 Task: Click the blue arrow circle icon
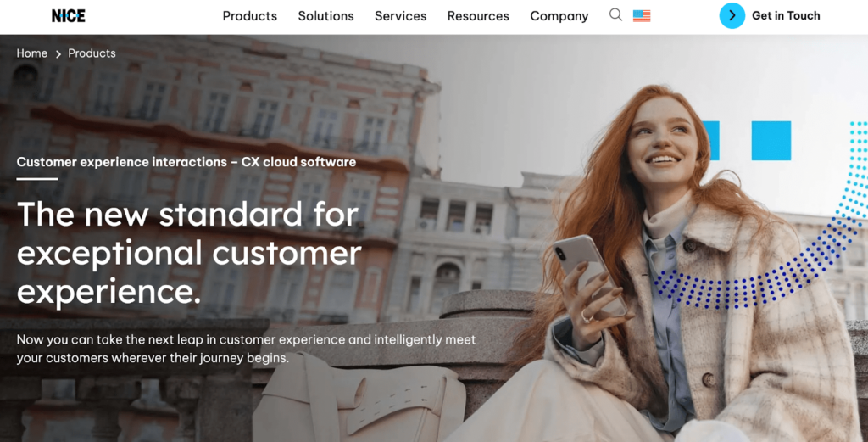[x=732, y=15]
